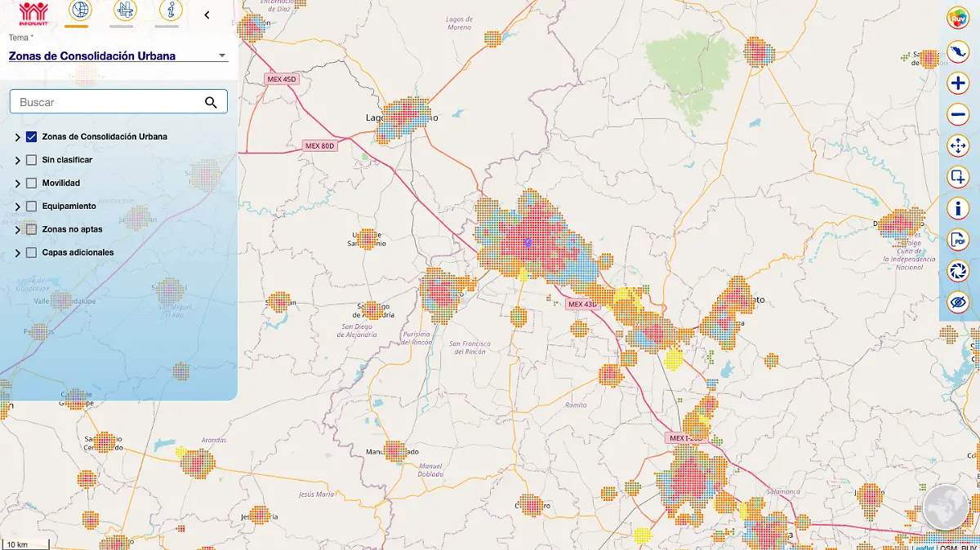Click into the Buscar search field
The height and width of the screenshot is (550, 980).
pos(106,102)
